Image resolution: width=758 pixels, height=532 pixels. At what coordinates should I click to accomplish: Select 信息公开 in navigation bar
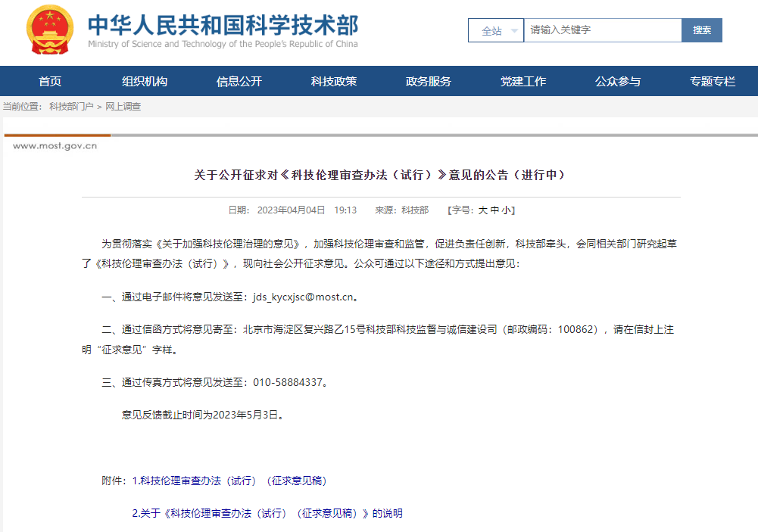tap(239, 82)
